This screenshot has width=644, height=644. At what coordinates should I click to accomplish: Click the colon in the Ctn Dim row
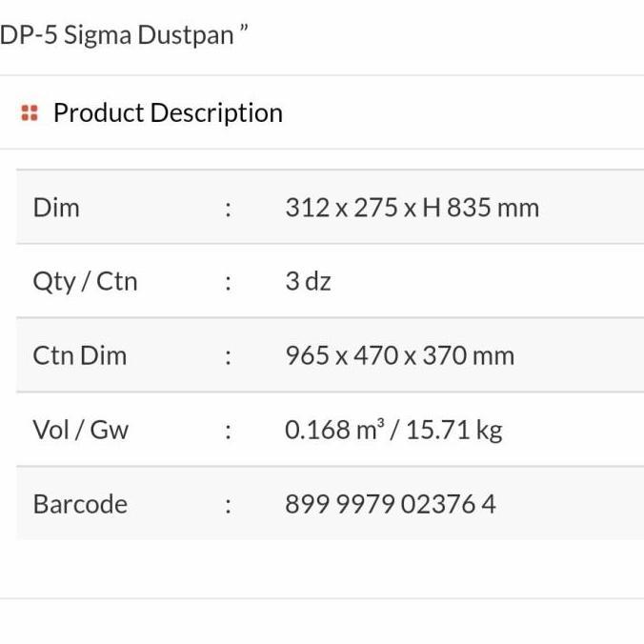pyautogui.click(x=228, y=356)
